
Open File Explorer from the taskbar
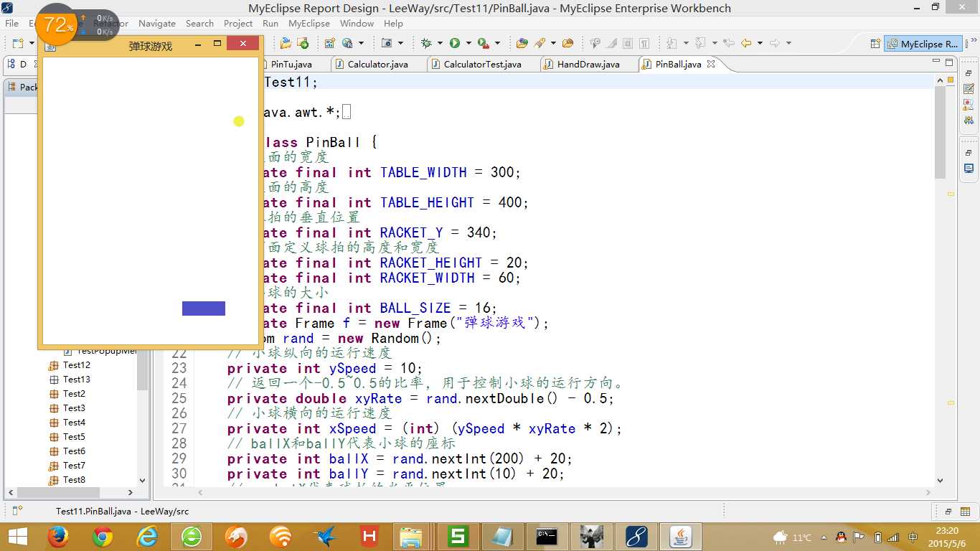[412, 537]
